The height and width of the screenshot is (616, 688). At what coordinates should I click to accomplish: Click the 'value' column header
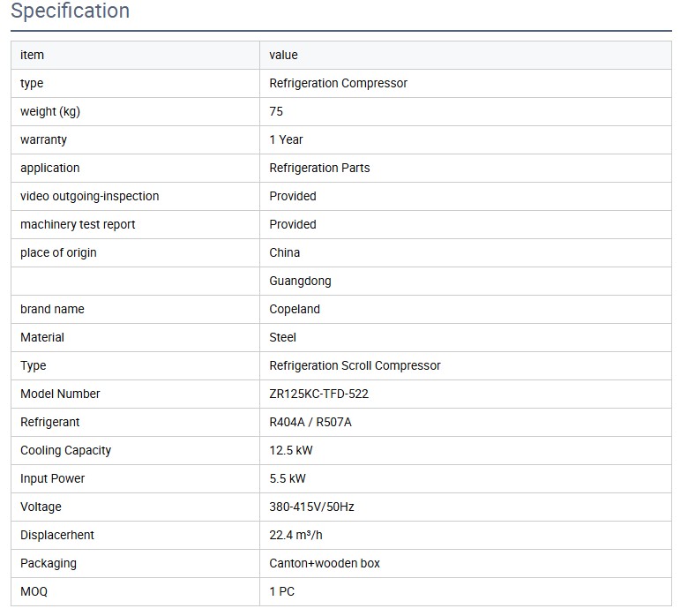point(284,55)
